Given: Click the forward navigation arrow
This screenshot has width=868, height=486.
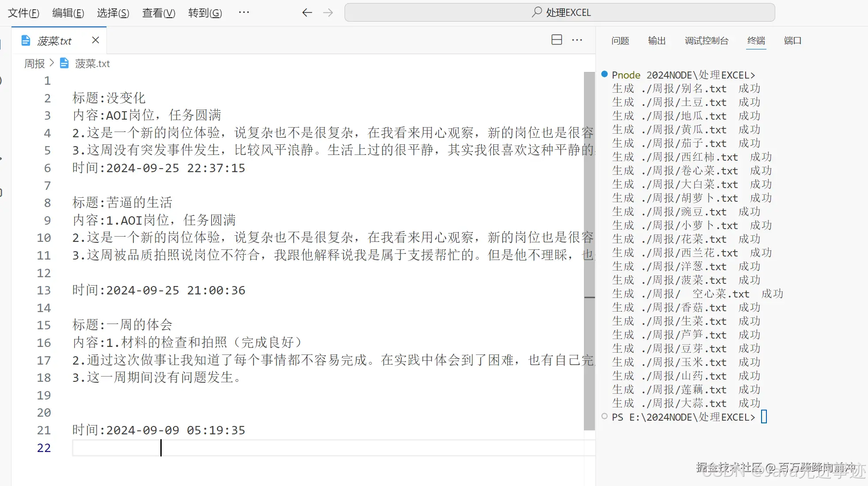Looking at the screenshot, I should point(327,12).
